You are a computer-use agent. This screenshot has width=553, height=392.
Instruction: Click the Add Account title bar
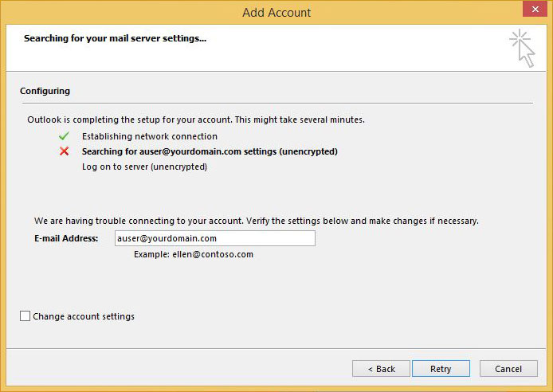[x=276, y=13]
